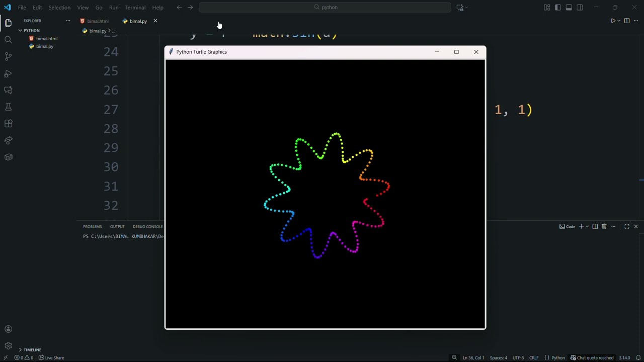Split the terminal
Viewport: 644px width, 362px height.
[x=595, y=227]
